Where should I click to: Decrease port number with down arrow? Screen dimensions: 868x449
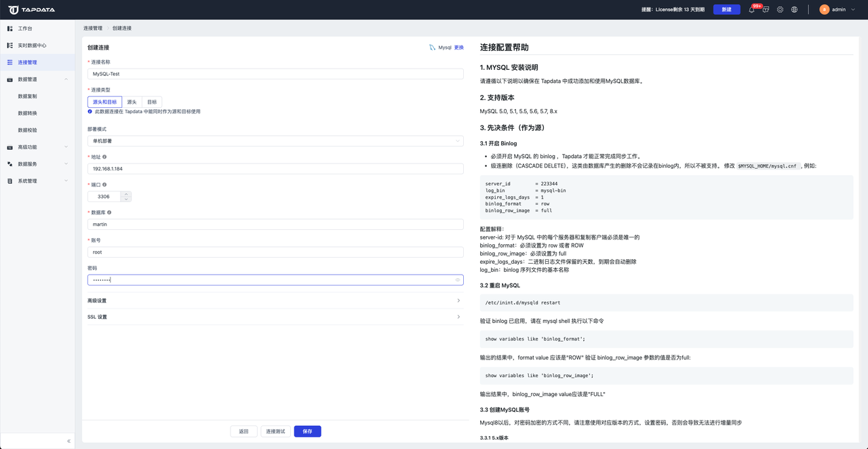125,199
